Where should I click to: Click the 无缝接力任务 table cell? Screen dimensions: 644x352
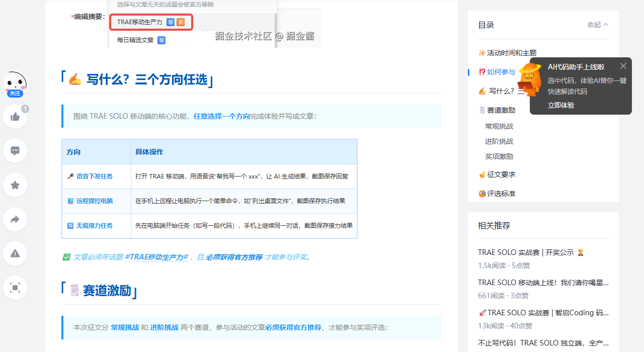pyautogui.click(x=96, y=226)
